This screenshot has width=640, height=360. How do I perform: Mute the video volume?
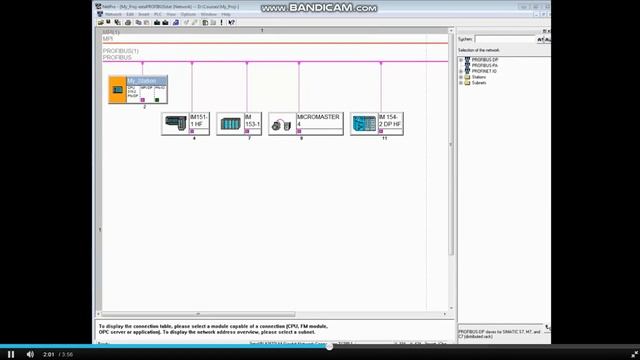click(x=30, y=354)
